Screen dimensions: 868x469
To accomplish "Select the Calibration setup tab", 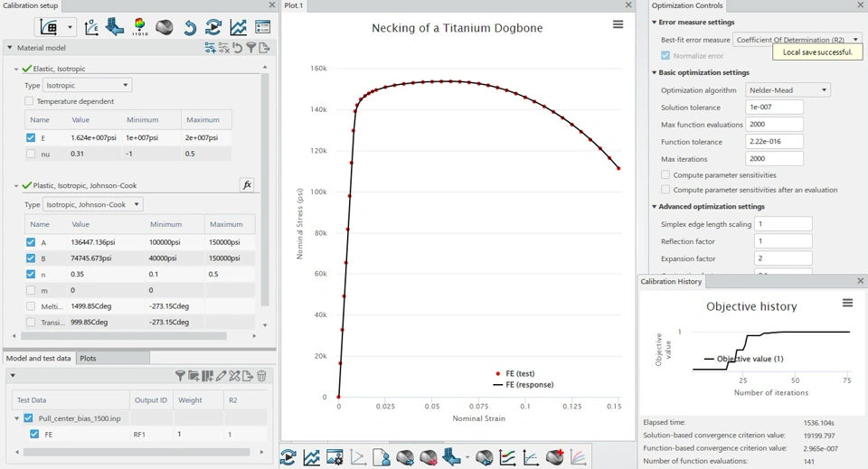I will pyautogui.click(x=31, y=5).
